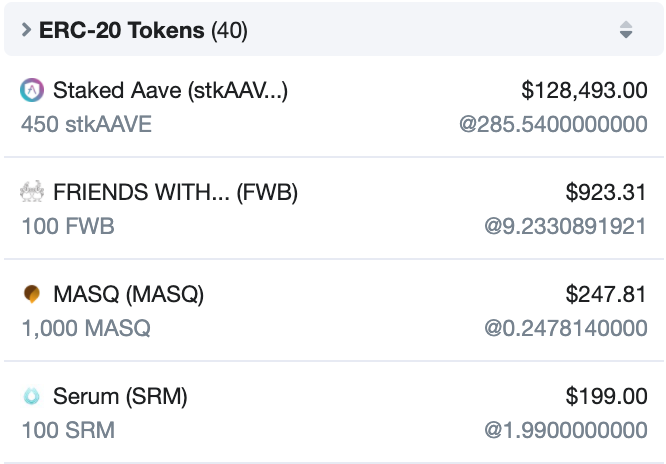666x464 pixels.
Task: Click the 100 SRM balance text
Action: coord(68,430)
